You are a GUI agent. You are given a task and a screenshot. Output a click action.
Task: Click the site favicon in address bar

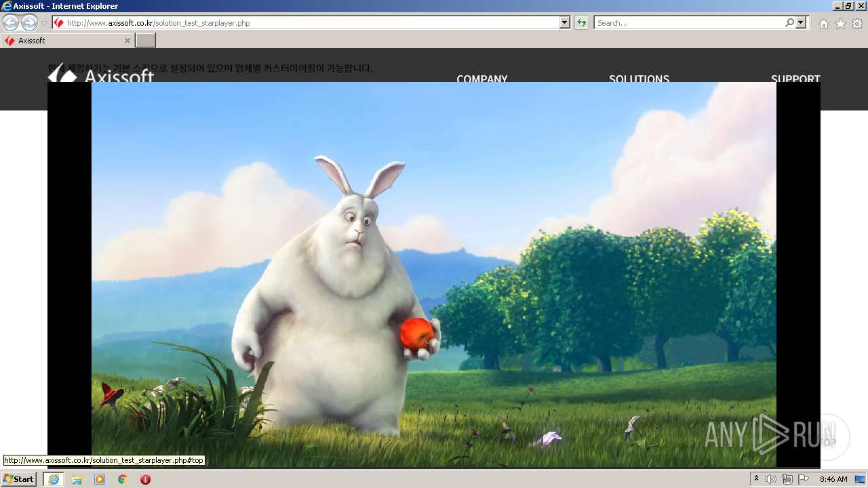[x=59, y=23]
